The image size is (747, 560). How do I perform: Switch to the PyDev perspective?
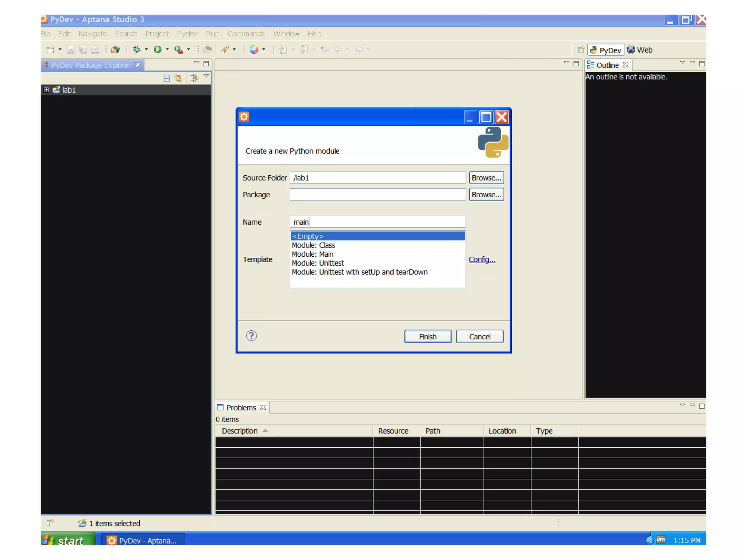tap(606, 50)
